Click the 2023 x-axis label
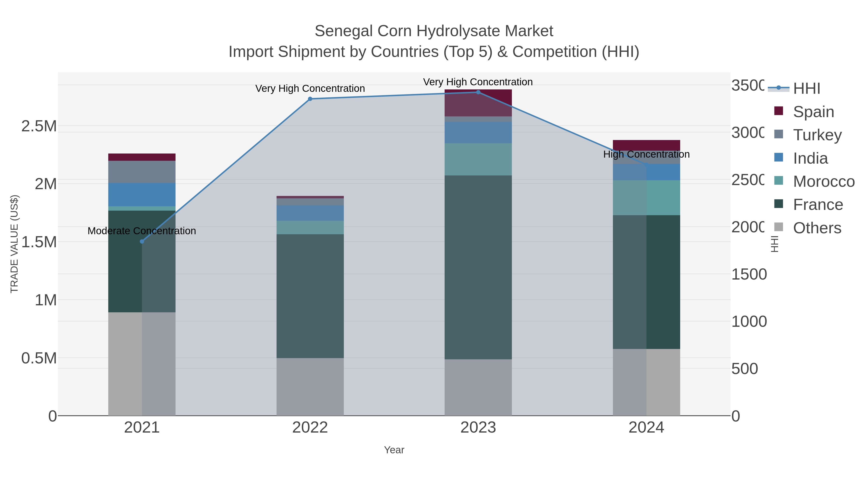Viewport: 868px width, 488px height. pyautogui.click(x=478, y=428)
